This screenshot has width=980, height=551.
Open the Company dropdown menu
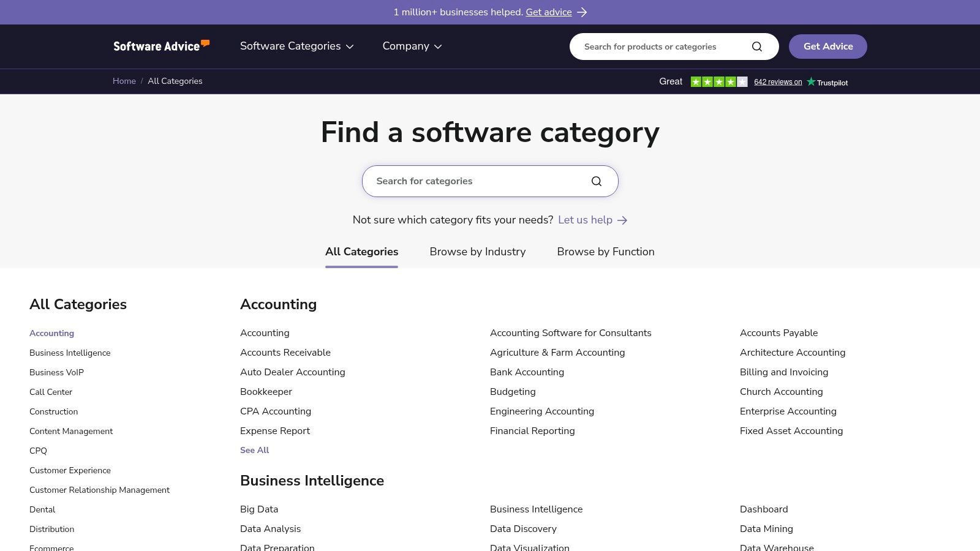tap(411, 46)
